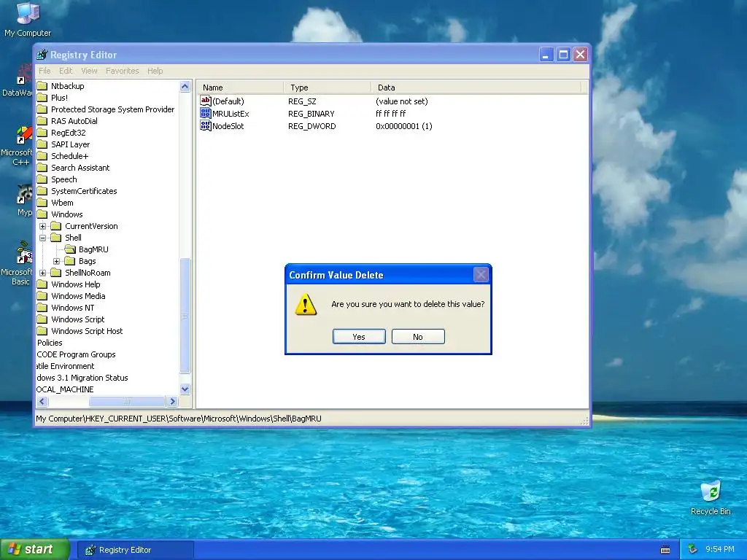
Task: Select the Volatile Environment tree entry
Action: 66,366
